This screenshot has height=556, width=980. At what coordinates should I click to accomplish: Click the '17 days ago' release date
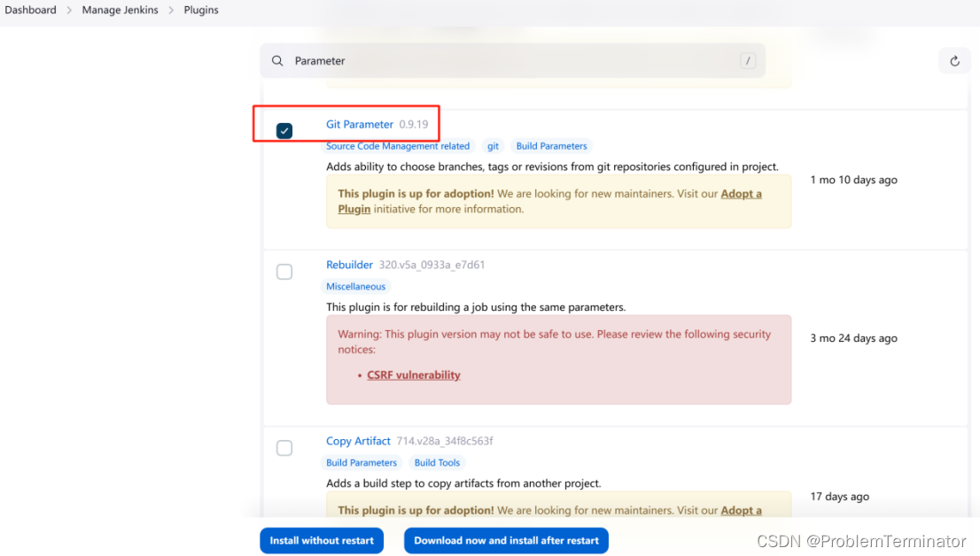839,497
